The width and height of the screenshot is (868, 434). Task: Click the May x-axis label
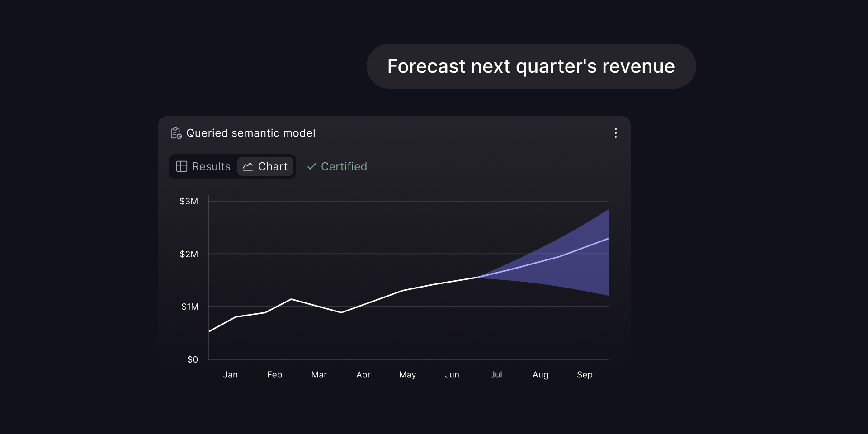(x=407, y=374)
